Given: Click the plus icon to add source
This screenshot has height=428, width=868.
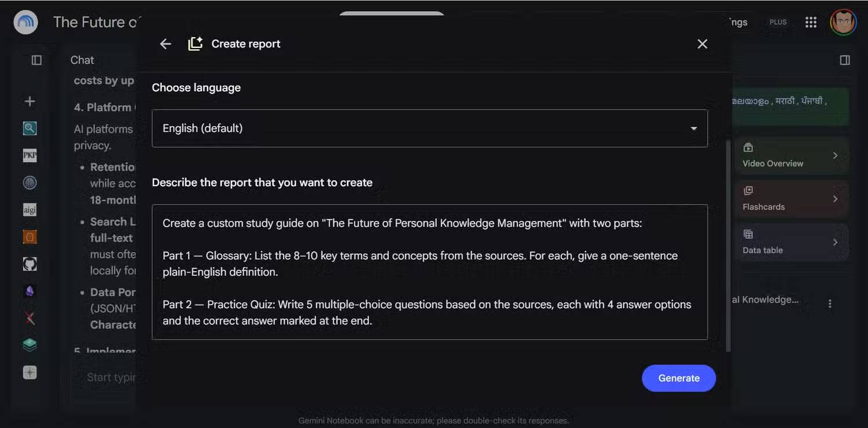Looking at the screenshot, I should coord(30,101).
